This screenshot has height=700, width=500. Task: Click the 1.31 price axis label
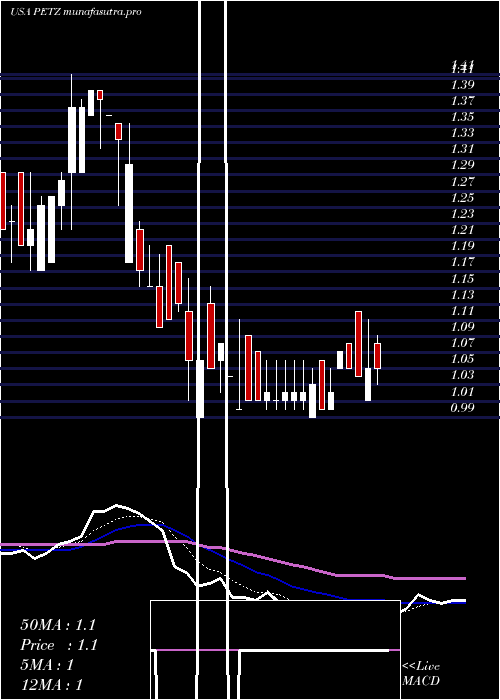(x=462, y=149)
